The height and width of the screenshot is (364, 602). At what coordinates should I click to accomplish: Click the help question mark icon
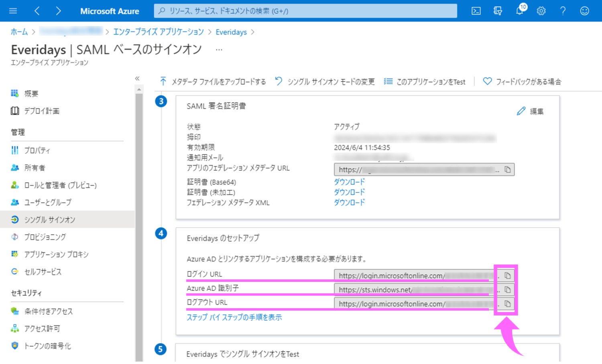pos(563,11)
